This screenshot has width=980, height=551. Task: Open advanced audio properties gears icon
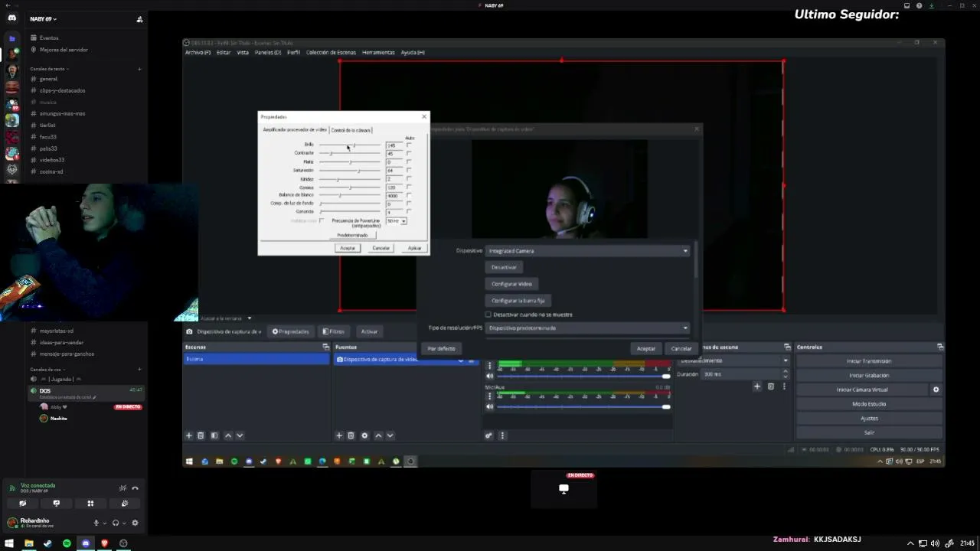click(x=489, y=435)
